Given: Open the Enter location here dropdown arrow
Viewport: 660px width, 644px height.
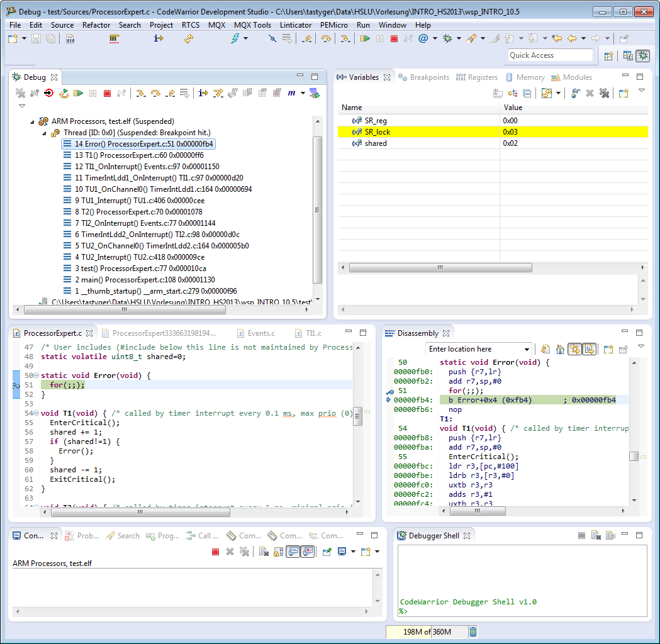Looking at the screenshot, I should click(x=527, y=349).
